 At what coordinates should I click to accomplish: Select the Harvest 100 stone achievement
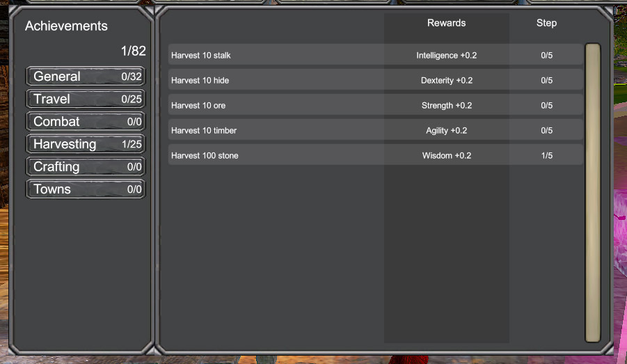pyautogui.click(x=278, y=155)
